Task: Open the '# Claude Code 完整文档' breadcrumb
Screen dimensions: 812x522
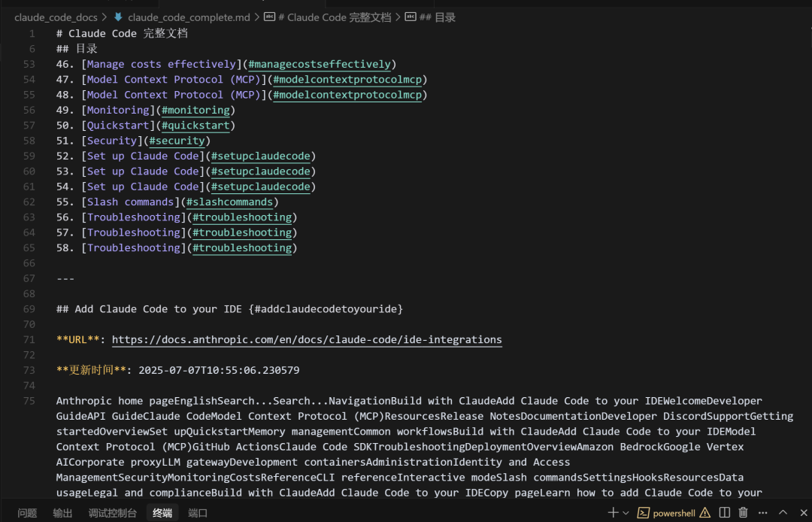Action: pos(335,17)
